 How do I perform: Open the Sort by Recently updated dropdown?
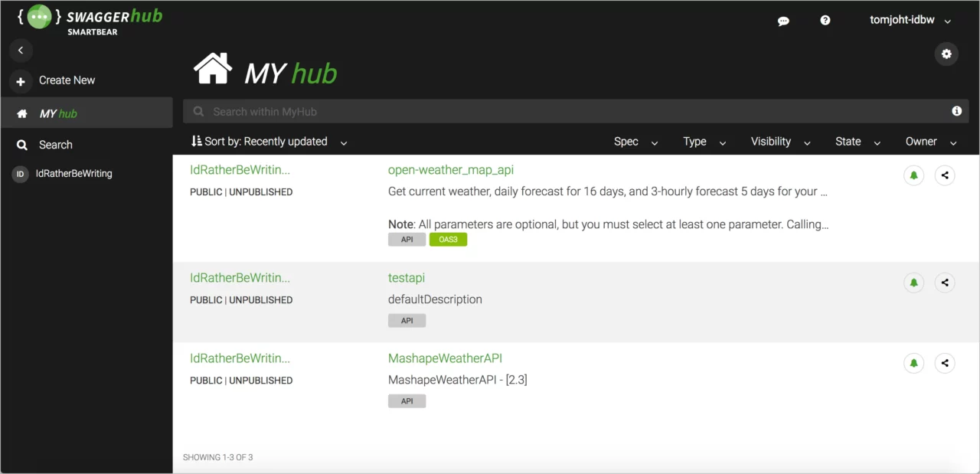coord(268,141)
